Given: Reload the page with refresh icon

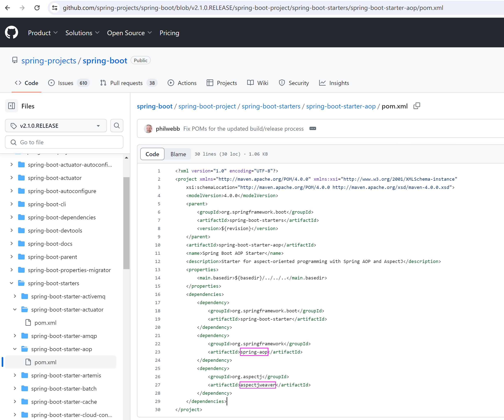Looking at the screenshot, I should [37, 8].
